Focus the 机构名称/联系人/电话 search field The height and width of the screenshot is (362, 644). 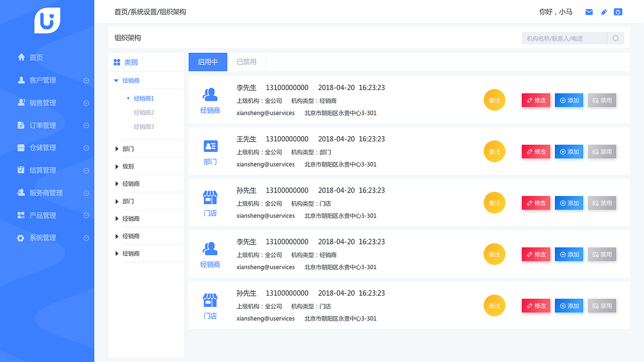tap(565, 38)
